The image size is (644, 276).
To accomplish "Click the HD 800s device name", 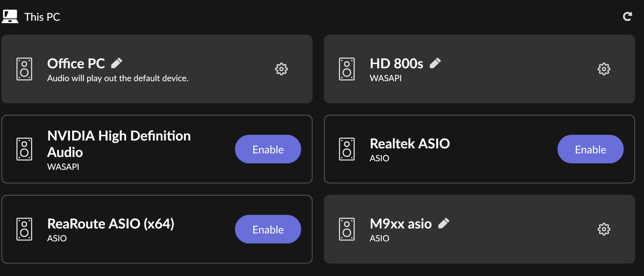I will [396, 64].
